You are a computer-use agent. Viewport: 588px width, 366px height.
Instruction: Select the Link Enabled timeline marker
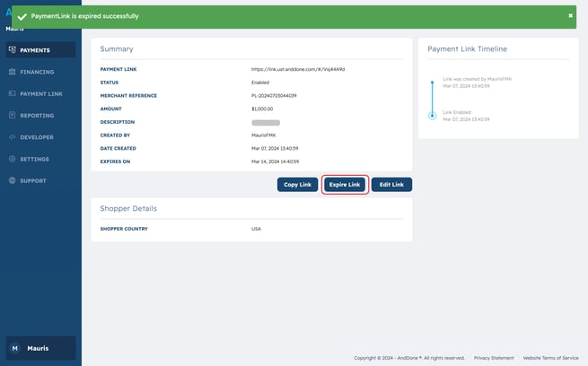pyautogui.click(x=432, y=116)
